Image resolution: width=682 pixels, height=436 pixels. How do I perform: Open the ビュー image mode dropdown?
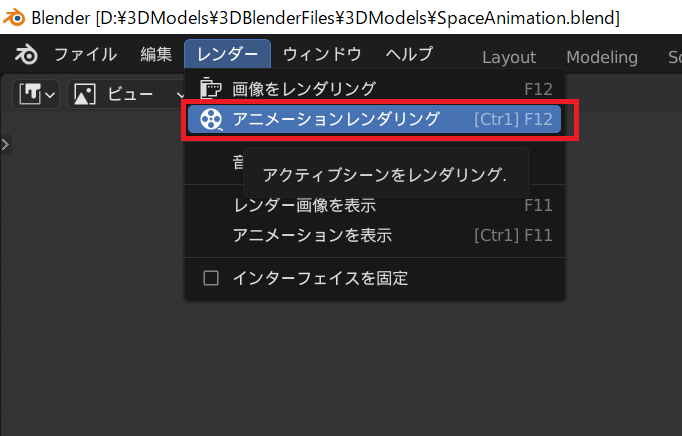[x=127, y=94]
